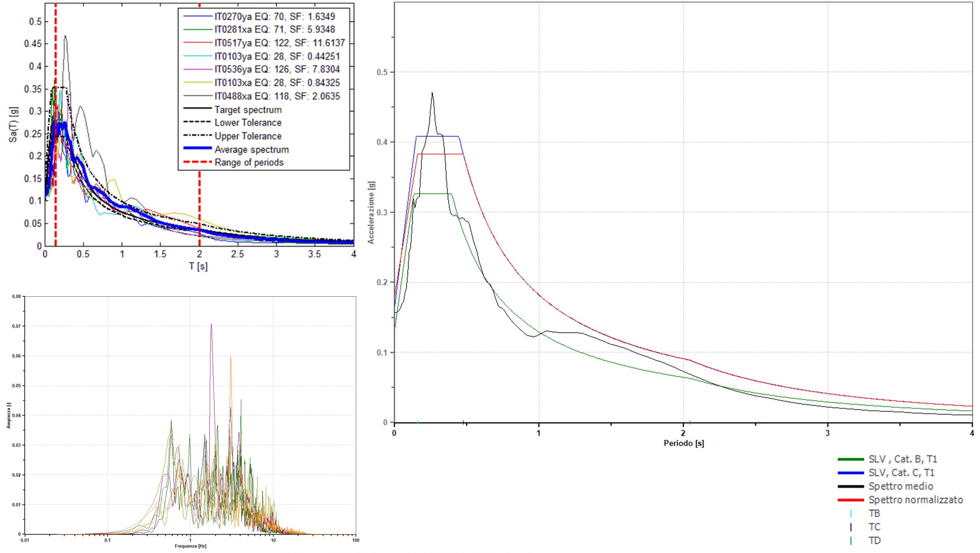The width and height of the screenshot is (980, 553).
Task: Click the Frequenza [Hz] axis label
Action: (x=190, y=546)
